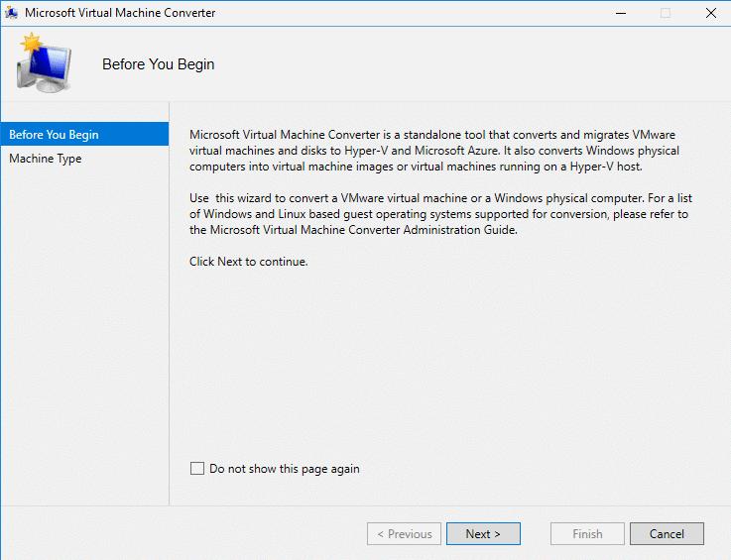
Task: Tick the 'Do not show this page again' checkbox
Action: click(197, 468)
